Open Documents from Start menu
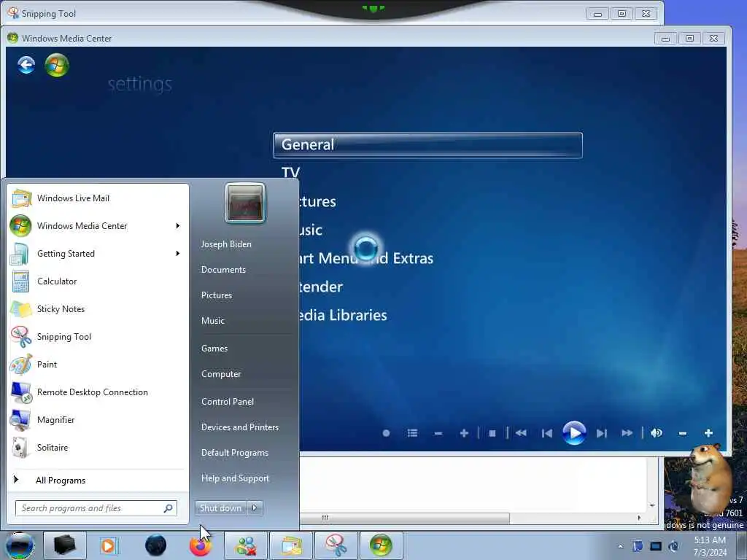Viewport: 747px width, 560px height. coord(223,270)
